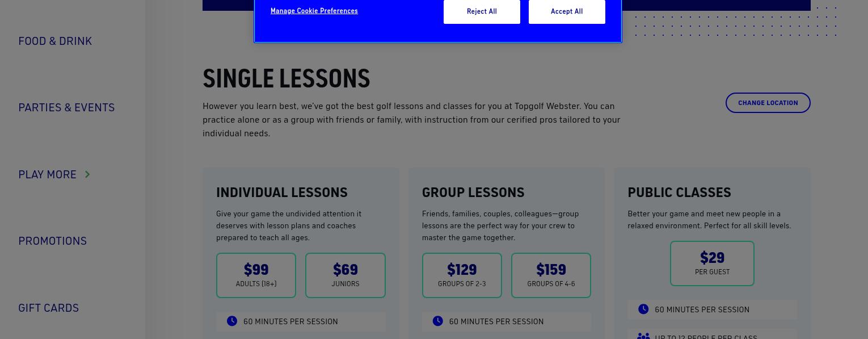
Task: Open Manage Cookie Preferences link
Action: pyautogui.click(x=314, y=11)
